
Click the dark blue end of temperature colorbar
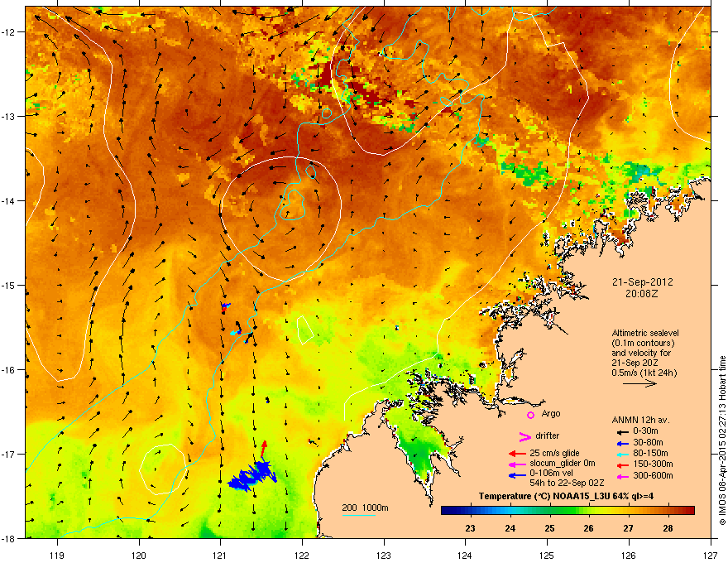[445, 511]
